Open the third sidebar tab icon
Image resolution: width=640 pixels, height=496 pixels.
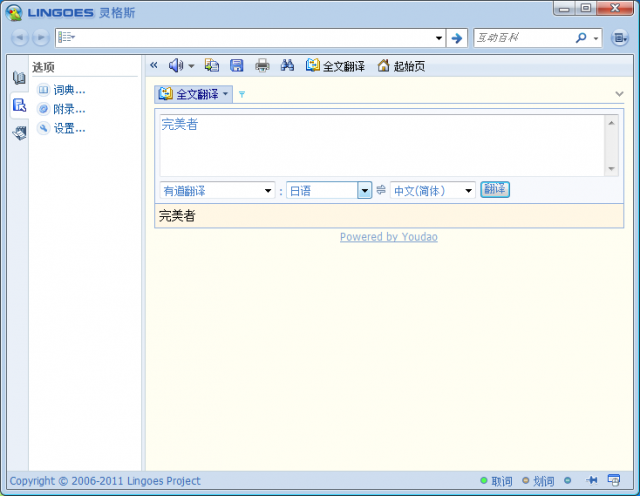pos(19,133)
